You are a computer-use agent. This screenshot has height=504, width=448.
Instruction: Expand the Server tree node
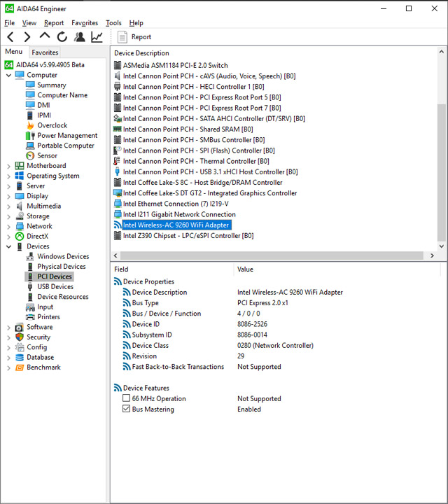(x=8, y=186)
